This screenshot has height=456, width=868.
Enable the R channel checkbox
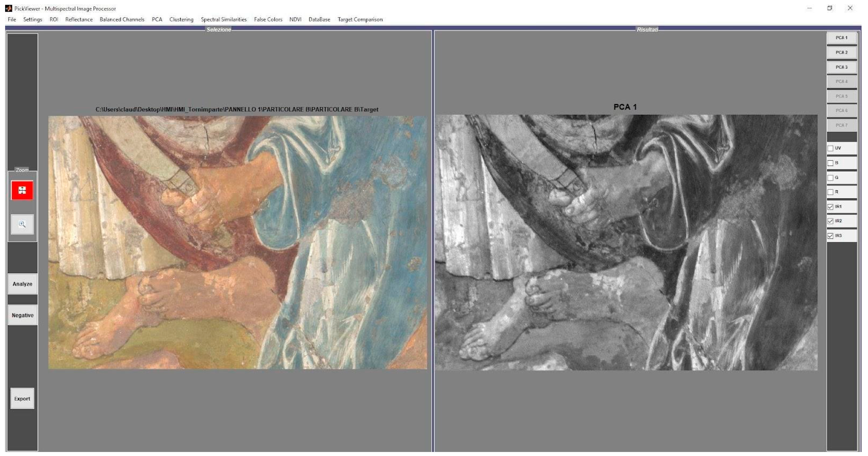click(x=830, y=192)
